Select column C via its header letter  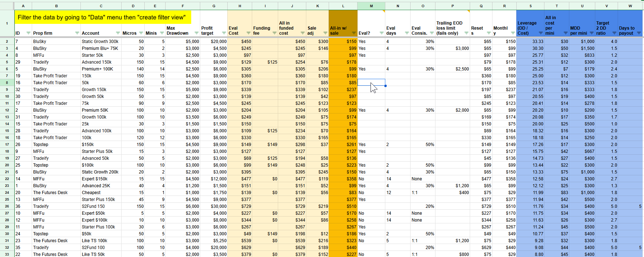tap(101, 6)
